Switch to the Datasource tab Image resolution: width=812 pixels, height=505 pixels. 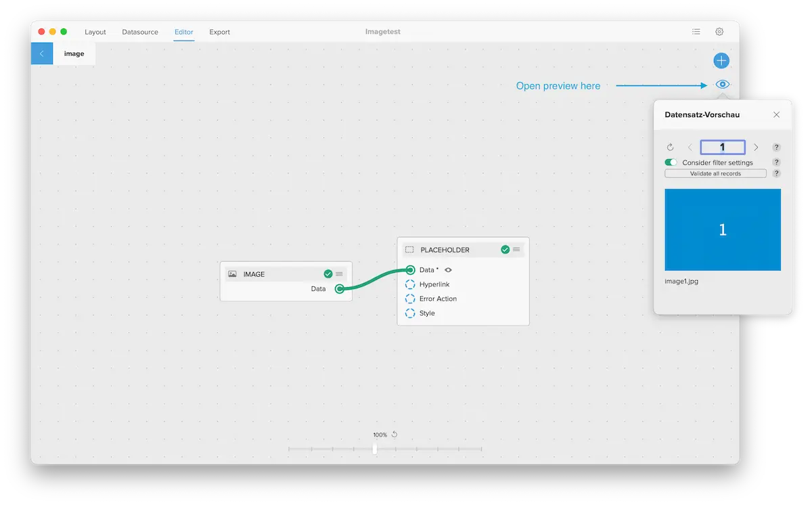pos(140,32)
